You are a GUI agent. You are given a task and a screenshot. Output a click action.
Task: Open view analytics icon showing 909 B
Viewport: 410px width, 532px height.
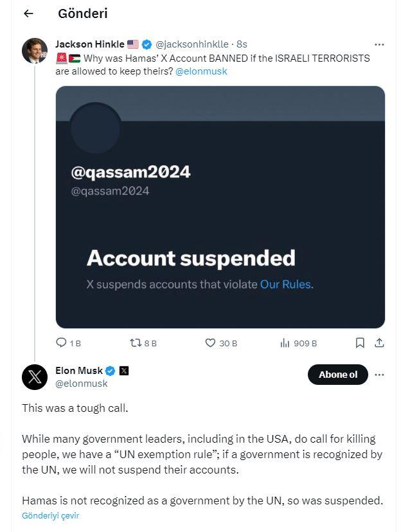tap(285, 343)
